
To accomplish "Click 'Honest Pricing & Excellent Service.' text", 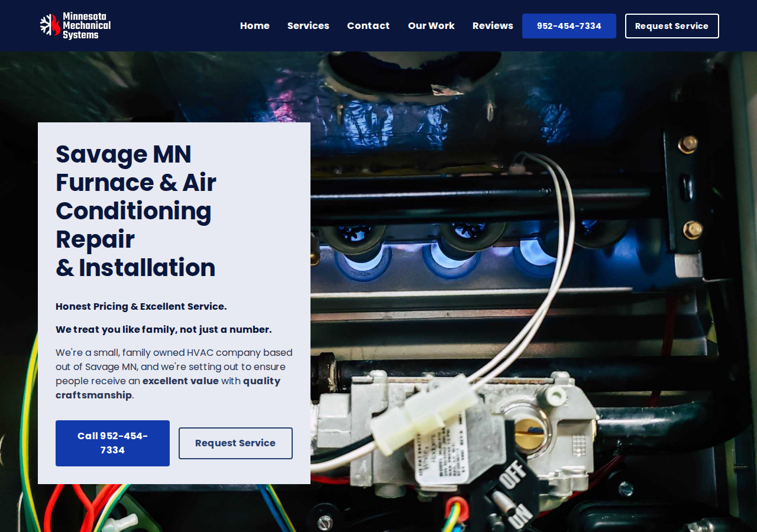I will click(x=141, y=306).
